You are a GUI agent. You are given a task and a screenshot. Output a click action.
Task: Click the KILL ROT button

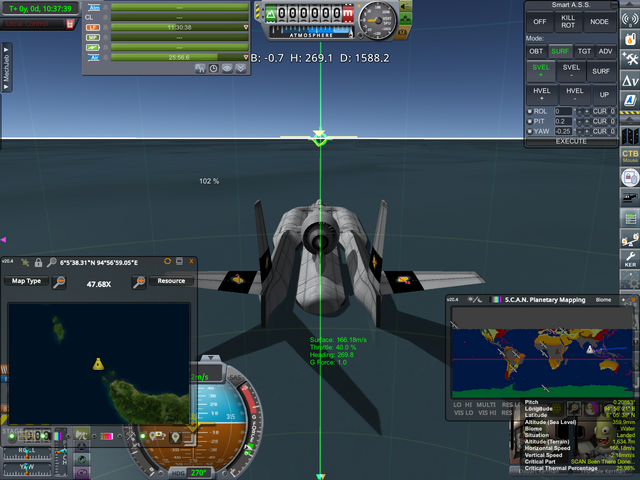click(x=568, y=22)
